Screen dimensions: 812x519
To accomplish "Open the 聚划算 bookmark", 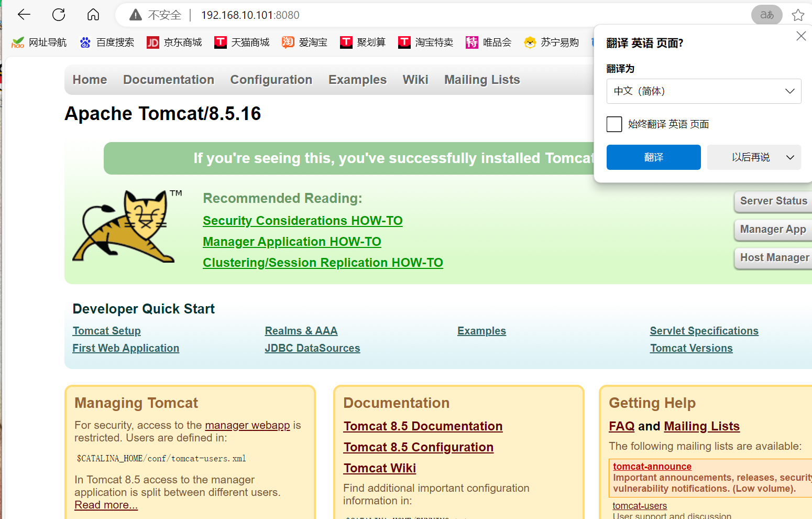I will click(363, 42).
